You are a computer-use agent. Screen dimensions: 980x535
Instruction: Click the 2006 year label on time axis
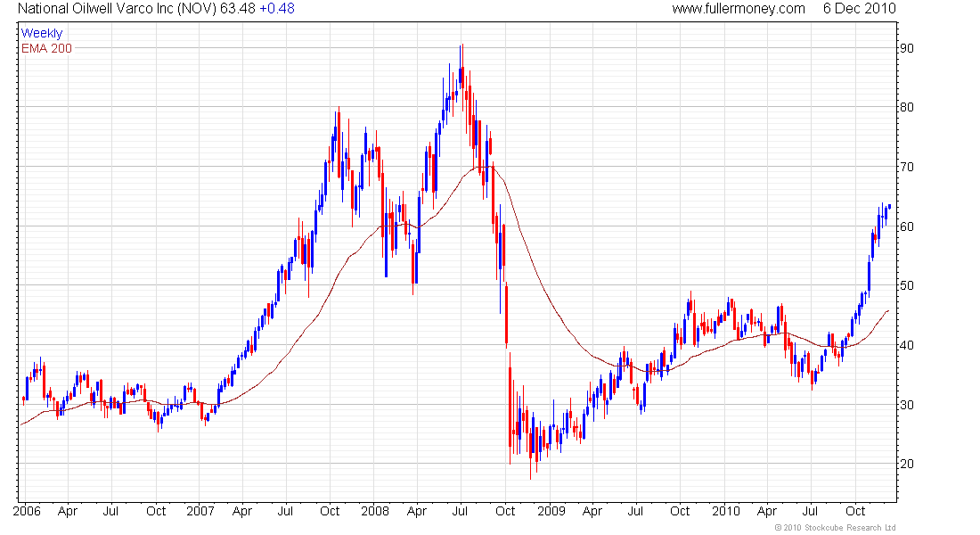coord(27,511)
